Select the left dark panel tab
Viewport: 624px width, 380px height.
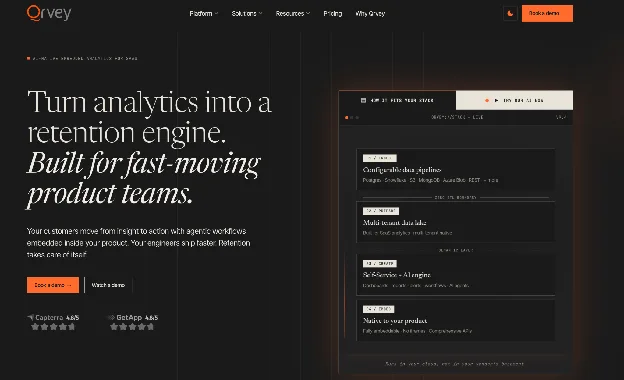397,100
